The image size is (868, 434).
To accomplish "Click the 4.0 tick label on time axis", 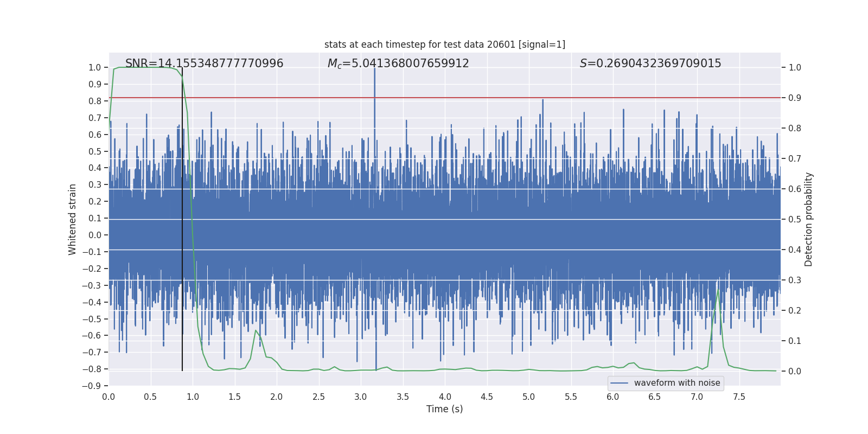I will pos(445,397).
